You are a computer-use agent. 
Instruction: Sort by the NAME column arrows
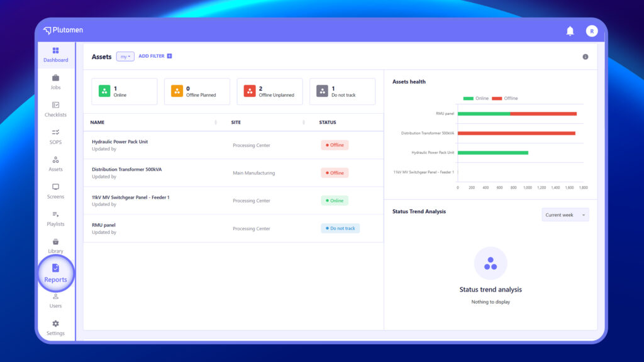(x=216, y=123)
